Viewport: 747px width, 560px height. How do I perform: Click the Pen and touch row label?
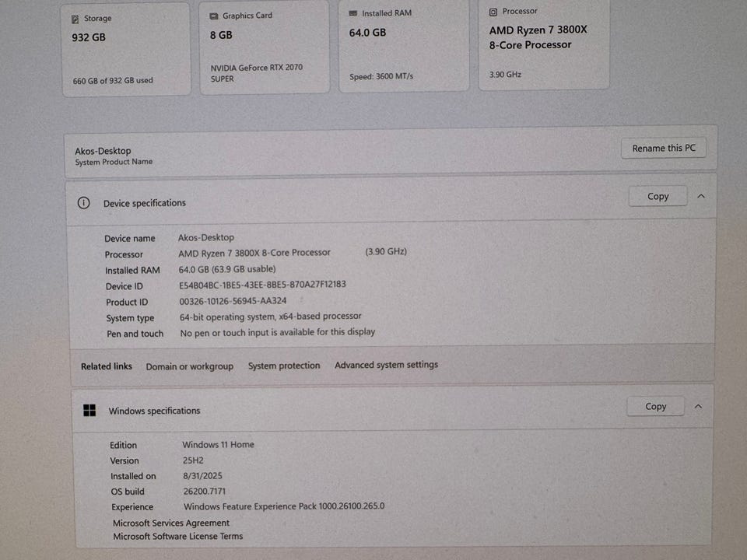click(135, 334)
